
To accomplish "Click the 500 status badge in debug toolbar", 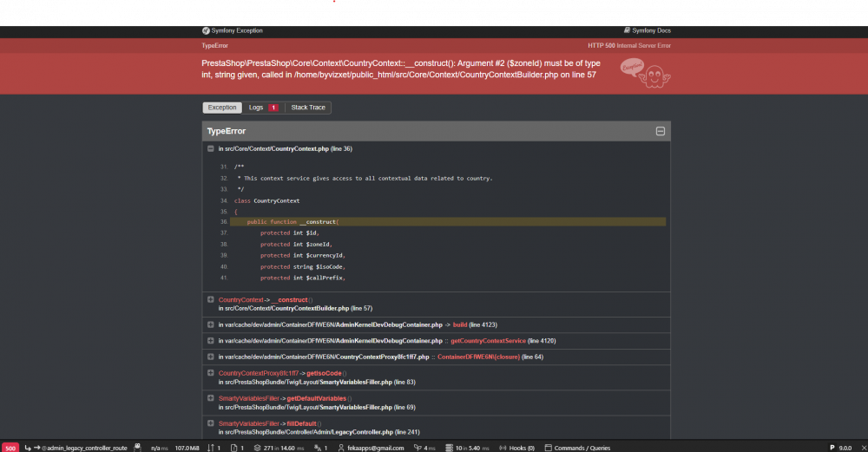I will 10,448.
